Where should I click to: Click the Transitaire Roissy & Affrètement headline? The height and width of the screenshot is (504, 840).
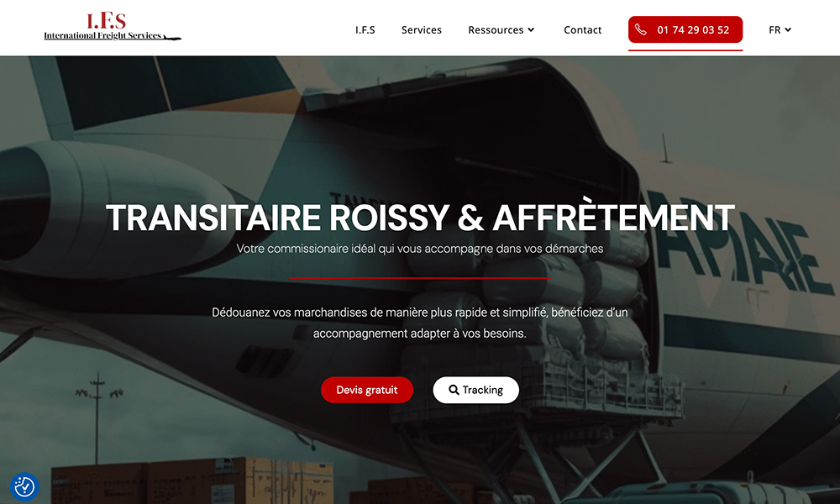(420, 218)
